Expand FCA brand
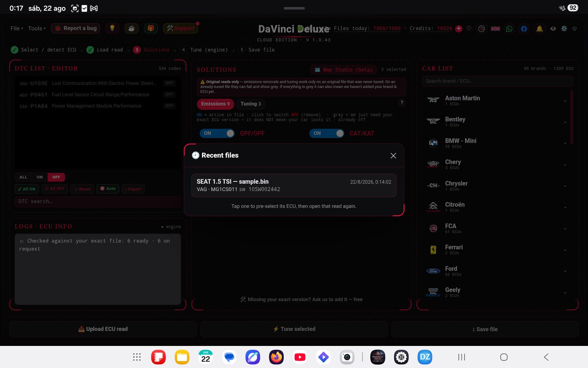Image resolution: width=588 pixels, height=368 pixels. point(497,229)
